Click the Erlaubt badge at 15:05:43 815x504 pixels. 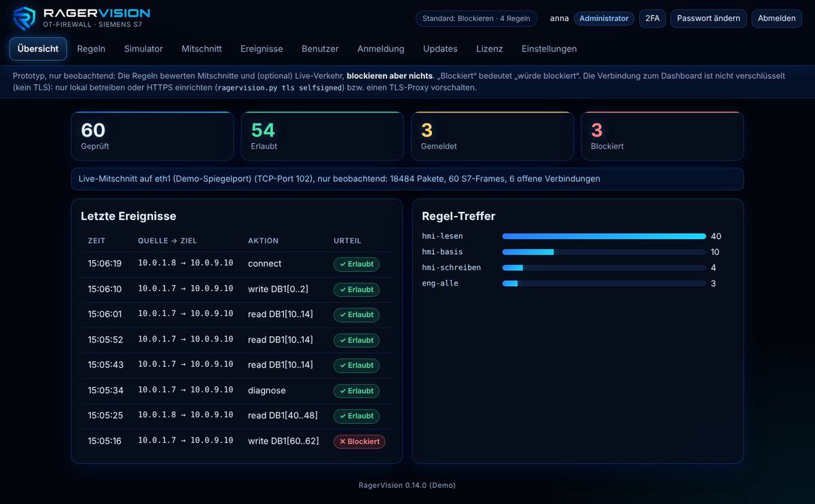(x=357, y=365)
